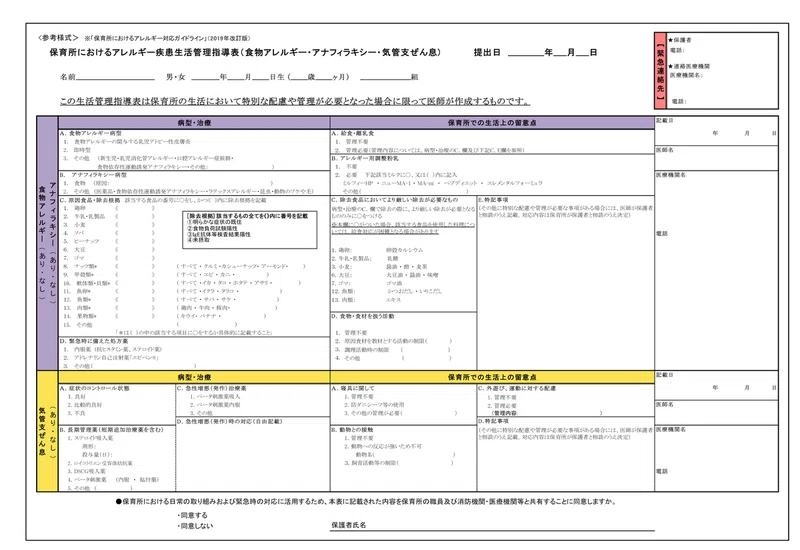The width and height of the screenshot is (800, 550).
Task: Click yellow header 保育所での生活上の留意点
Action: pos(492,377)
